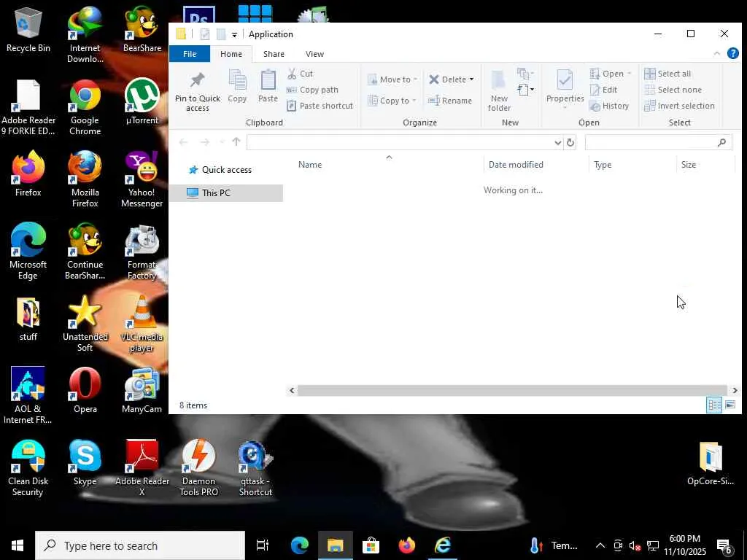Screen dimensions: 747x560
Task: Click the Windows Start button
Action: point(18,545)
